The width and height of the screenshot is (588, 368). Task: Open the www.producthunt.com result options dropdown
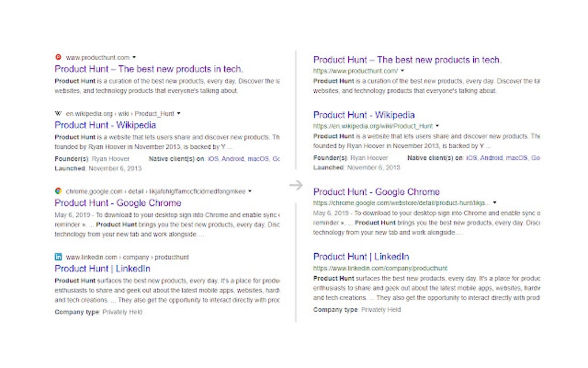tap(133, 58)
